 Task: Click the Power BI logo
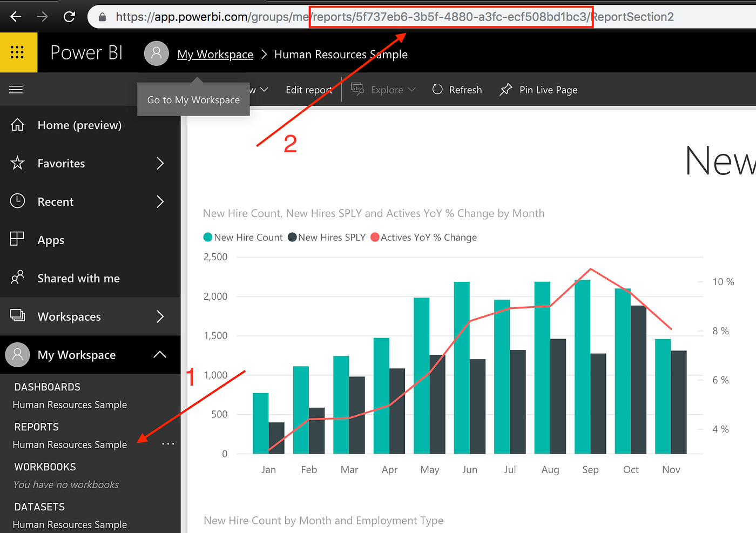[x=86, y=52]
